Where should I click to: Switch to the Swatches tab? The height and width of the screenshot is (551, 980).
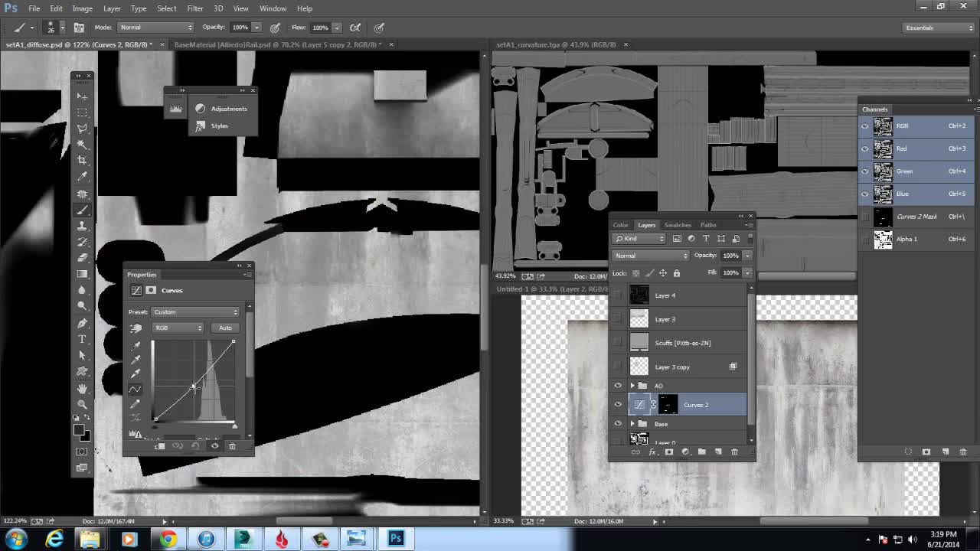click(x=678, y=225)
